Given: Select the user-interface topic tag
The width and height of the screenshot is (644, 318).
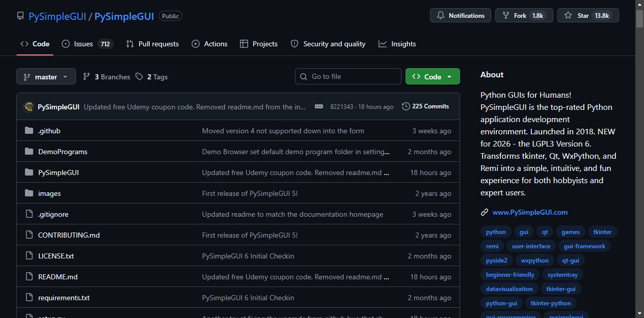Looking at the screenshot, I should (531, 246).
